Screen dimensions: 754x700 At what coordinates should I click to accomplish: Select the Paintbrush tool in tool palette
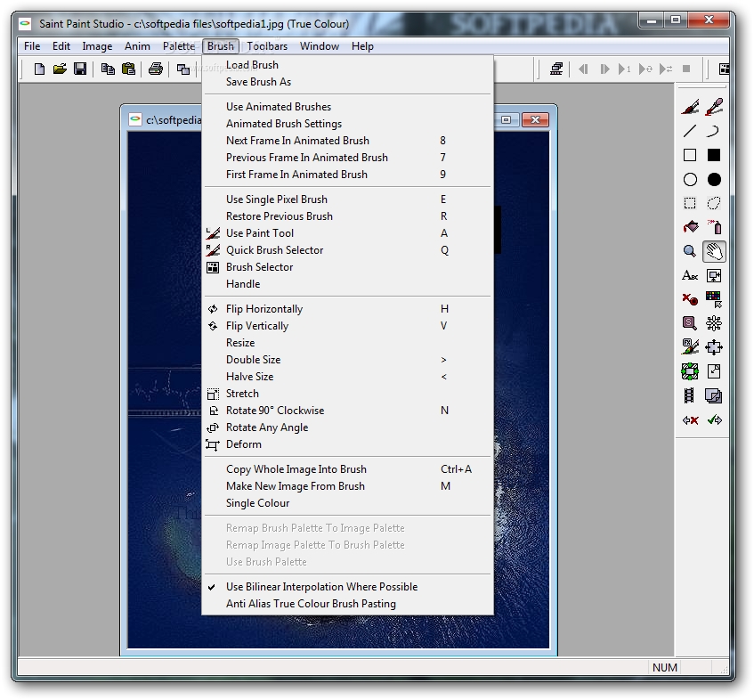[690, 107]
